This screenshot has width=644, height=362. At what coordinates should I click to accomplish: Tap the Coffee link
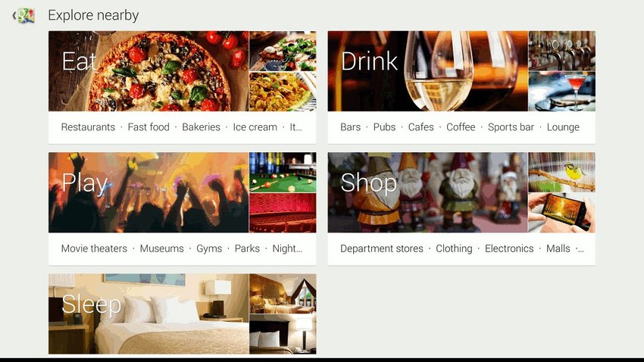[x=461, y=127]
